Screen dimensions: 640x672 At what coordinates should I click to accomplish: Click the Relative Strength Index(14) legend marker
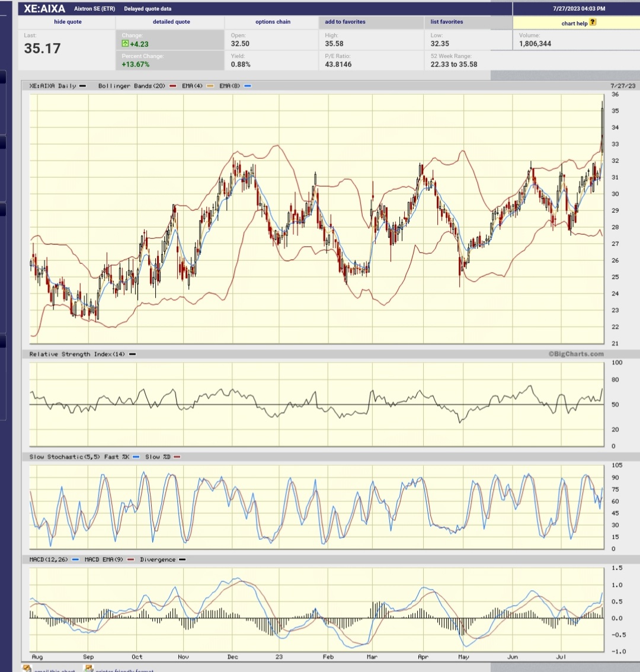click(132, 354)
